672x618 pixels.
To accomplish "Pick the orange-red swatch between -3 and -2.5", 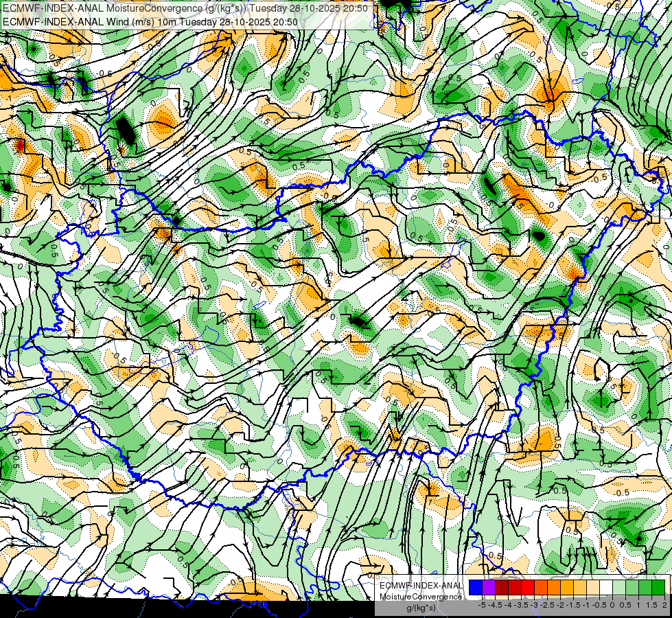I will point(541,588).
